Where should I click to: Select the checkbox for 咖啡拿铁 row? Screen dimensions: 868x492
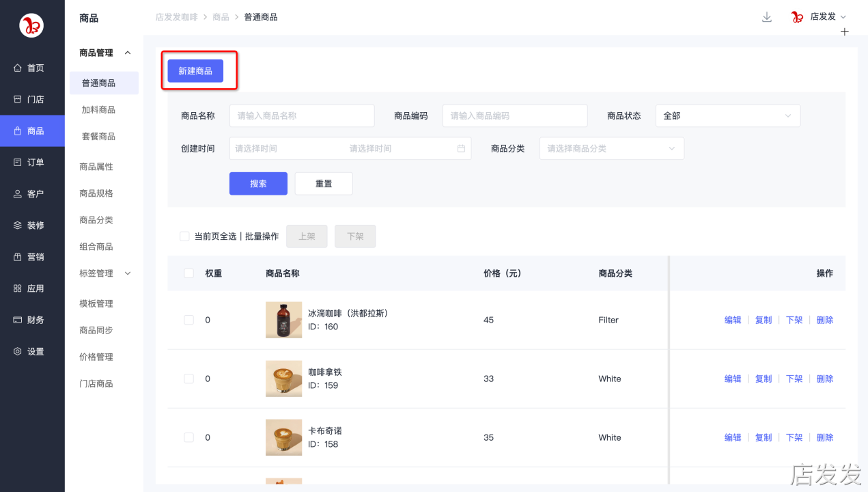click(189, 379)
